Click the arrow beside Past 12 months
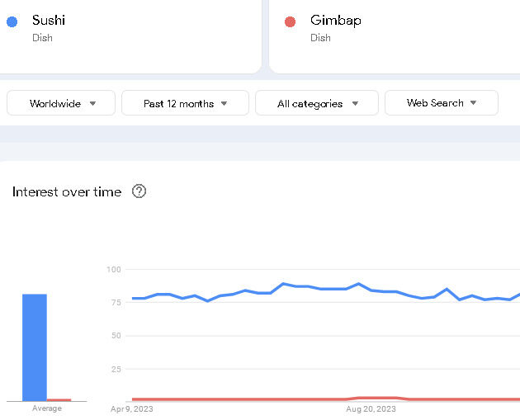 tap(223, 103)
